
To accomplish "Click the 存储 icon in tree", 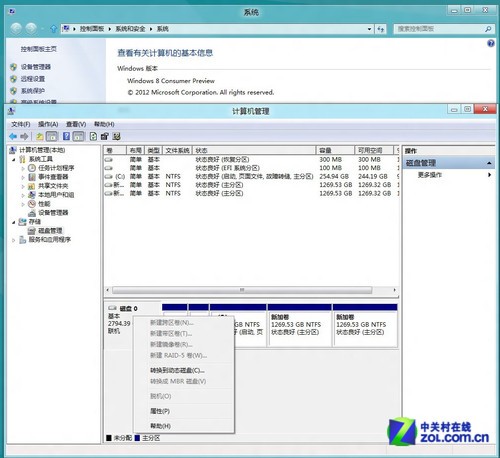I will (x=22, y=222).
